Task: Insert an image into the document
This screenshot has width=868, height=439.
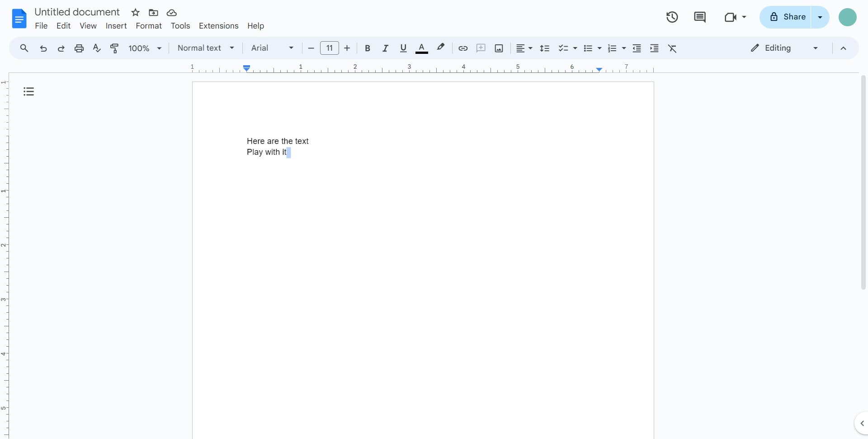Action: coord(499,48)
